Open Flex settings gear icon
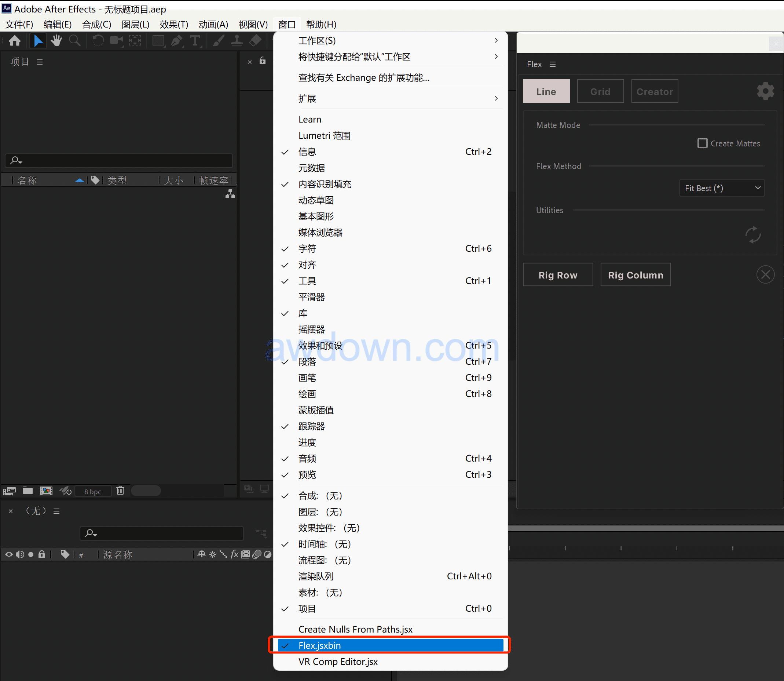Image resolution: width=784 pixels, height=681 pixels. [765, 91]
